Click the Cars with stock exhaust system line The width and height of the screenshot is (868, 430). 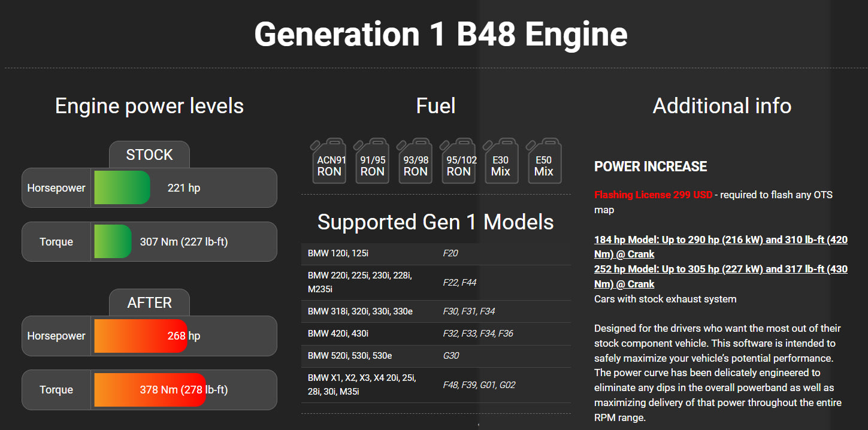pos(666,299)
